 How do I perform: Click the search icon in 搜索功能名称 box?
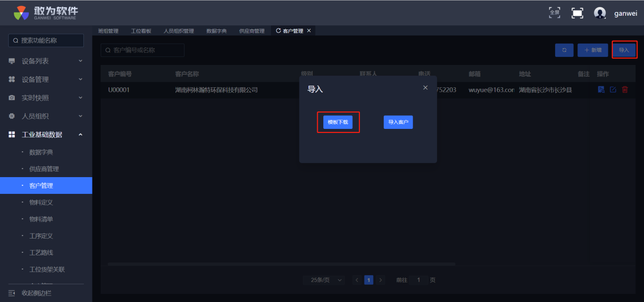coord(16,41)
